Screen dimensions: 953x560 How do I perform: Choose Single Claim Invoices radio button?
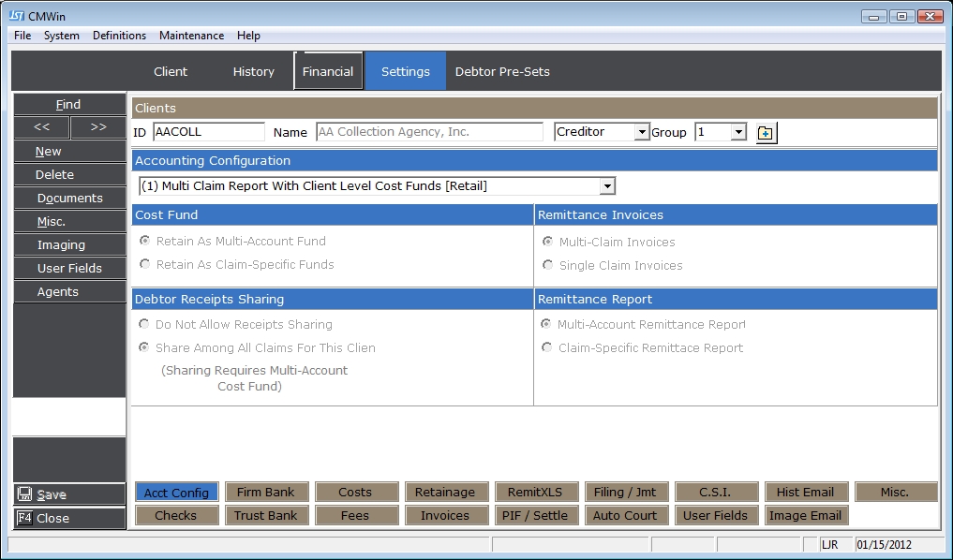click(x=547, y=266)
